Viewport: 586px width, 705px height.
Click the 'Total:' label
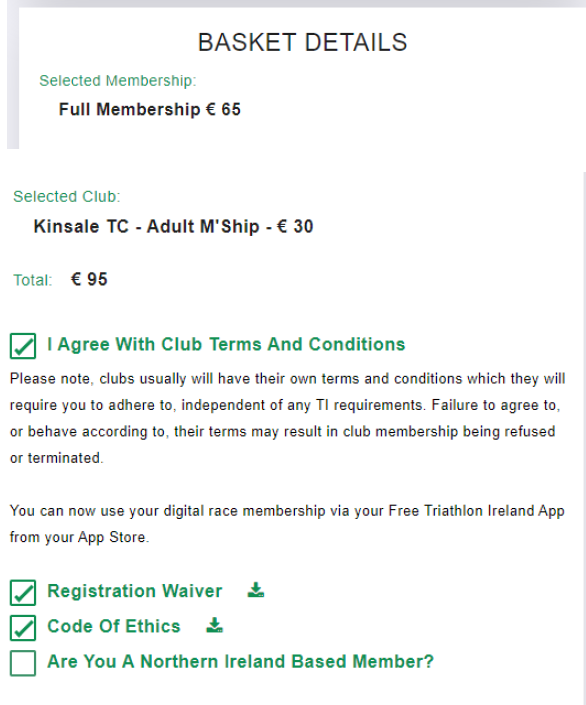pyautogui.click(x=32, y=280)
